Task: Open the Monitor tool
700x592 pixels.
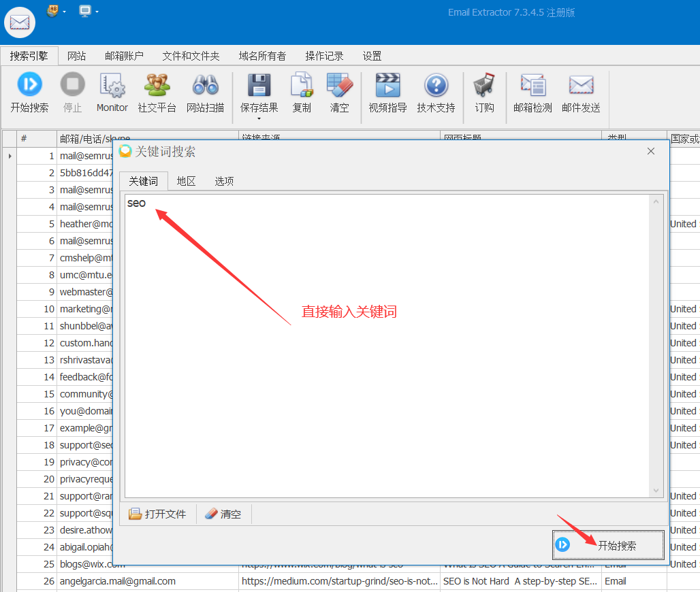Action: [112, 92]
